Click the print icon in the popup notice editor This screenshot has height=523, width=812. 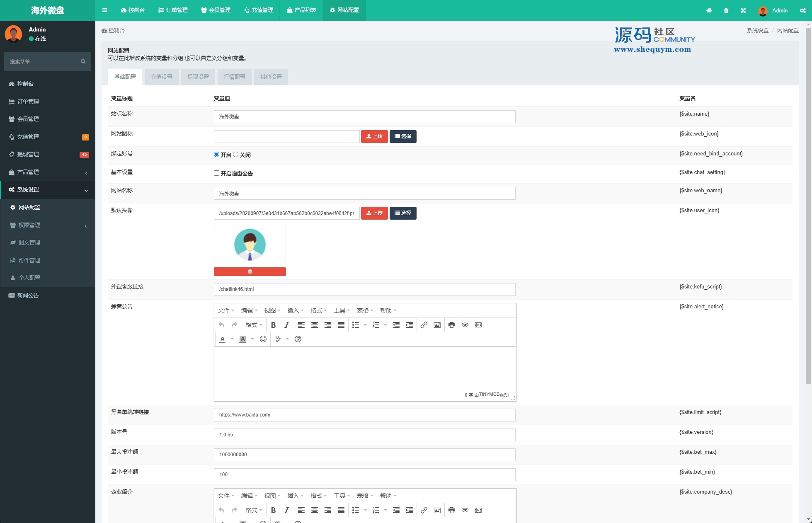click(x=451, y=325)
